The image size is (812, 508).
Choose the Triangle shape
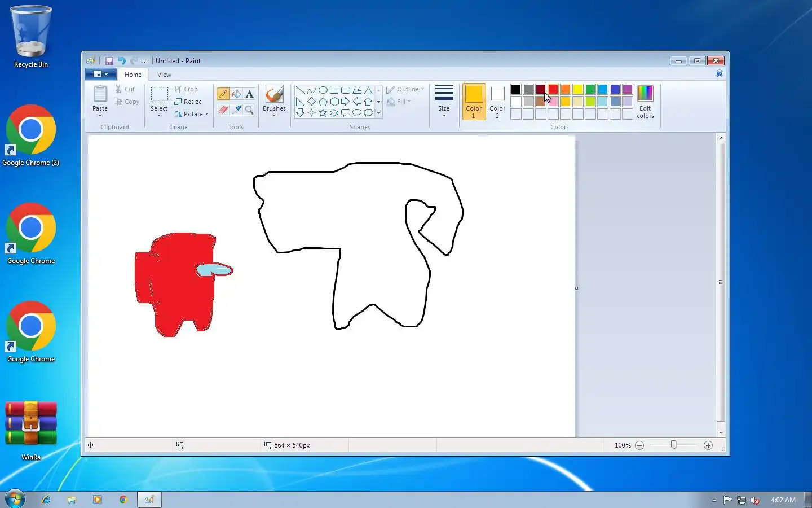pyautogui.click(x=368, y=90)
